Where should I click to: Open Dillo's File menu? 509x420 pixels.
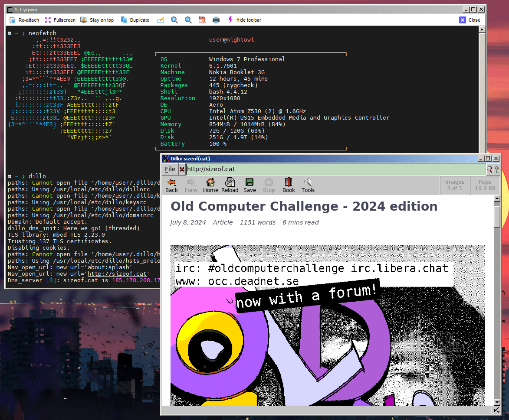click(170, 169)
